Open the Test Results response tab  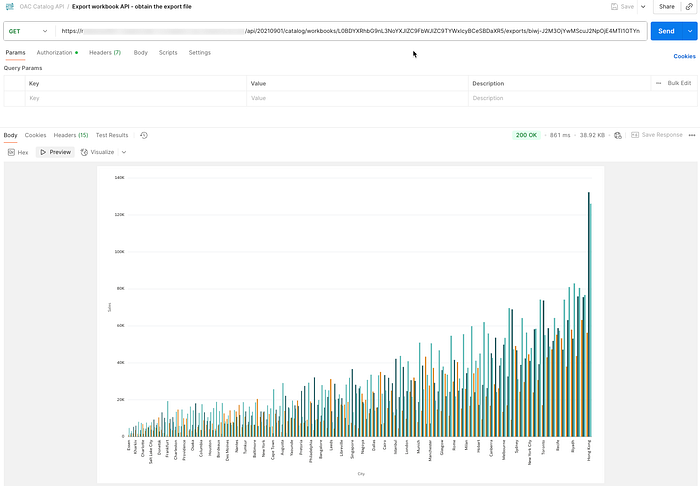coord(112,135)
